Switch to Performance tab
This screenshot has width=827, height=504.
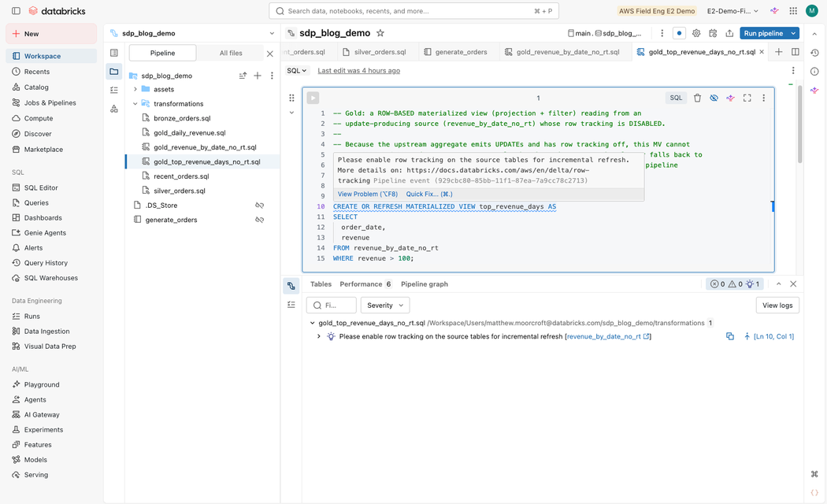click(365, 284)
